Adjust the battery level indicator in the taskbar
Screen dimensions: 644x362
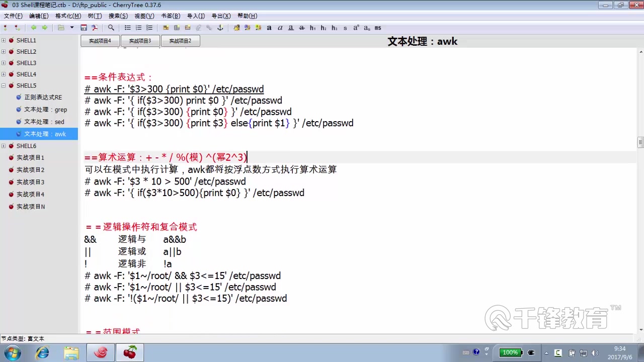click(511, 352)
